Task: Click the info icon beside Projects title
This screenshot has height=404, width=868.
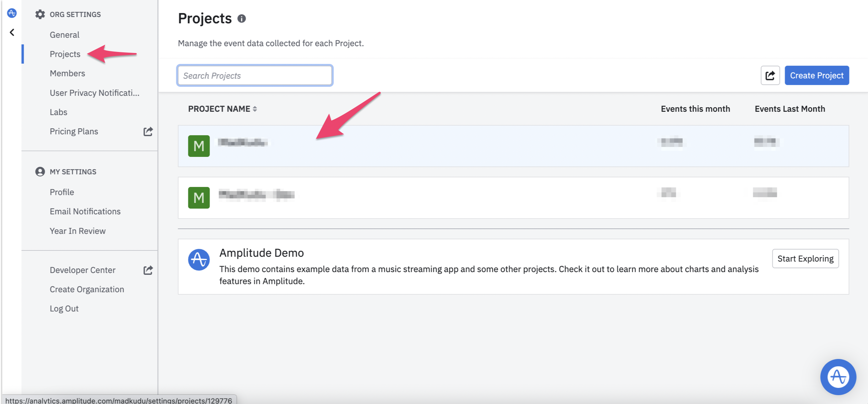Action: (x=242, y=18)
